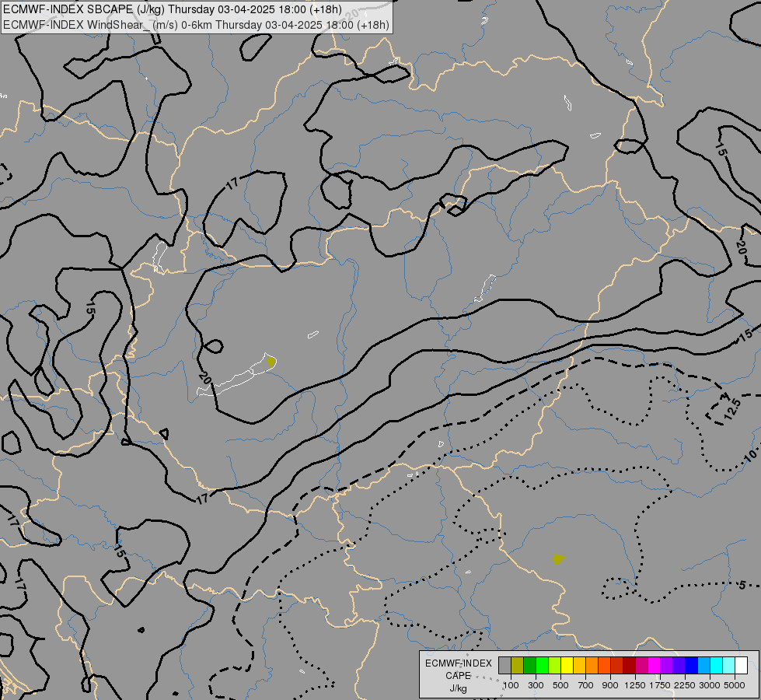Click the olive CAPE patch beside the long lake
The width and height of the screenshot is (761, 700).
tap(272, 362)
